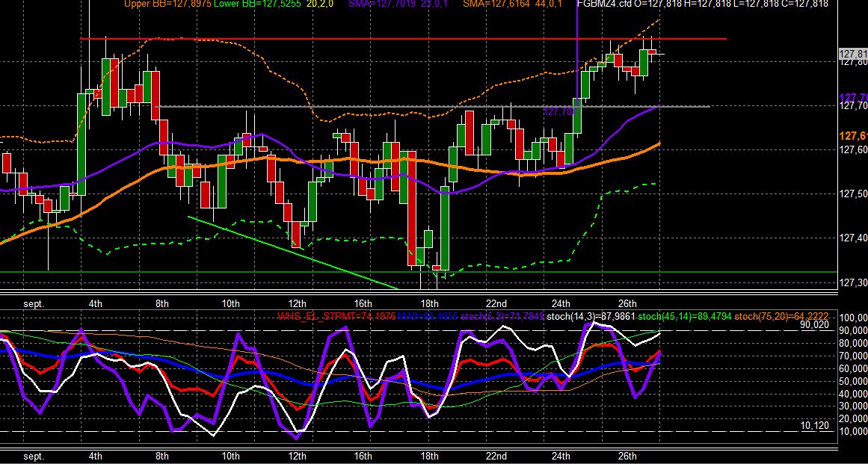Click the 50,000 oscillator axis value

[x=854, y=381]
